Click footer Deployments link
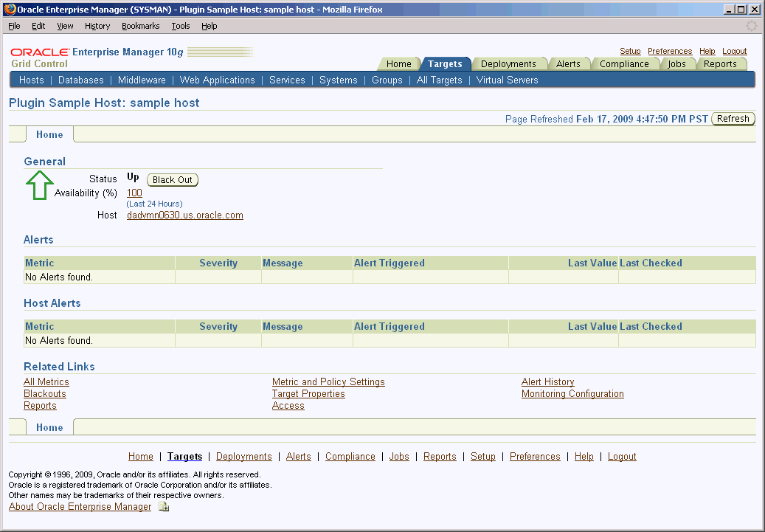Image resolution: width=765 pixels, height=532 pixels. click(x=244, y=456)
